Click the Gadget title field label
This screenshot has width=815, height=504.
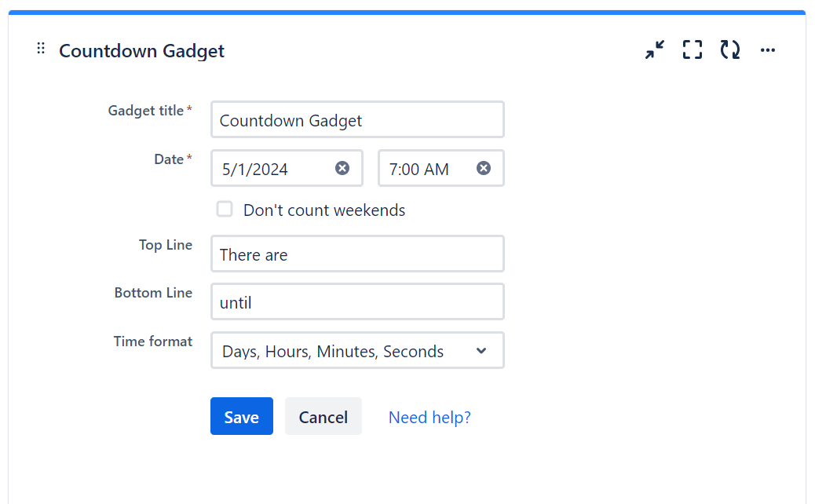tap(146, 111)
